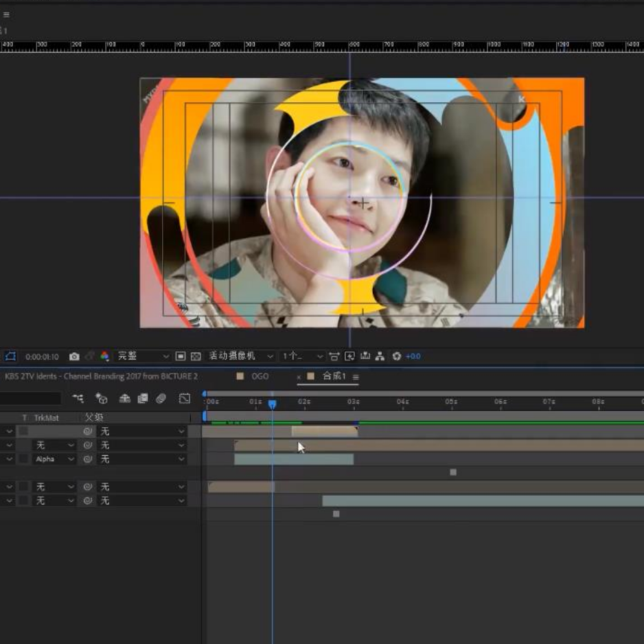This screenshot has width=644, height=644.
Task: Toggle the region of interest icon
Action: pyautogui.click(x=181, y=356)
